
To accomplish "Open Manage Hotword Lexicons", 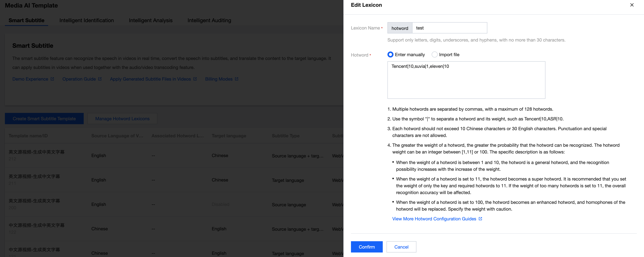I will tap(122, 119).
